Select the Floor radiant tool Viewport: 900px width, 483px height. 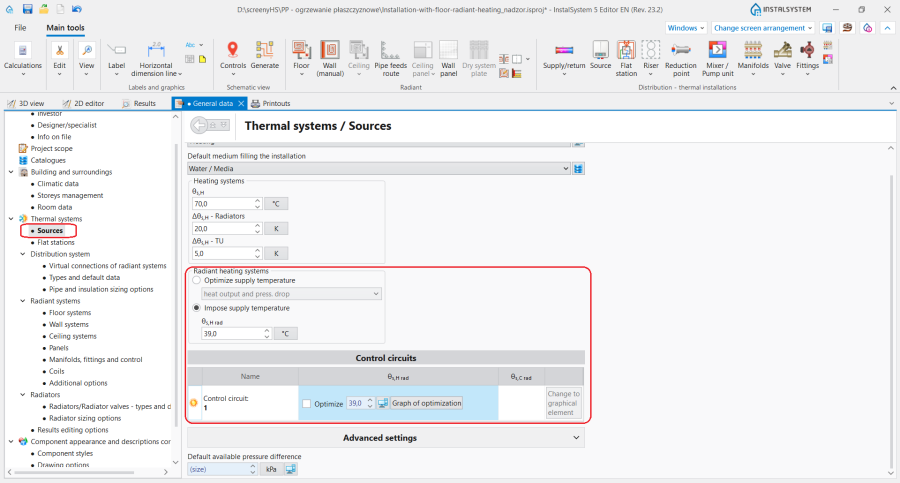coord(301,59)
